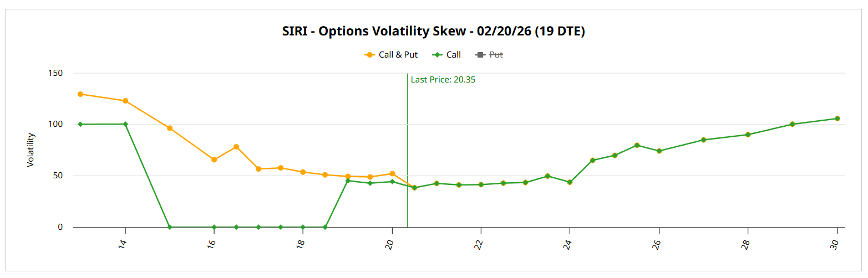This screenshot has width=868, height=278.
Task: Click the orange Call & Put legend marker
Action: click(x=369, y=55)
